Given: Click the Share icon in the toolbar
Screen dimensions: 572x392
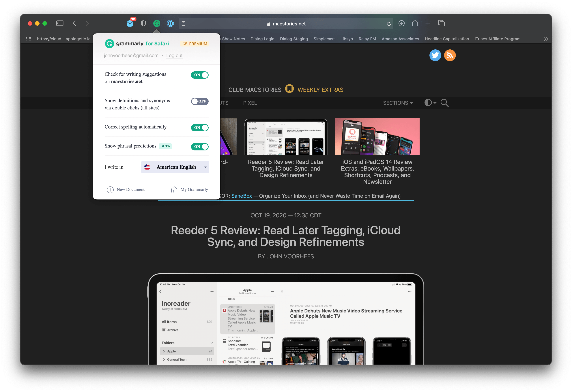Looking at the screenshot, I should tap(415, 23).
